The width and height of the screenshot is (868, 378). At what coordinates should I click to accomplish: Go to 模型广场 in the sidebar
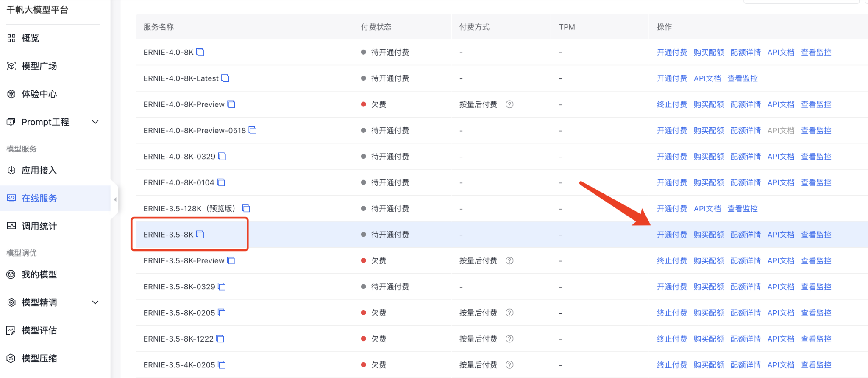(39, 66)
